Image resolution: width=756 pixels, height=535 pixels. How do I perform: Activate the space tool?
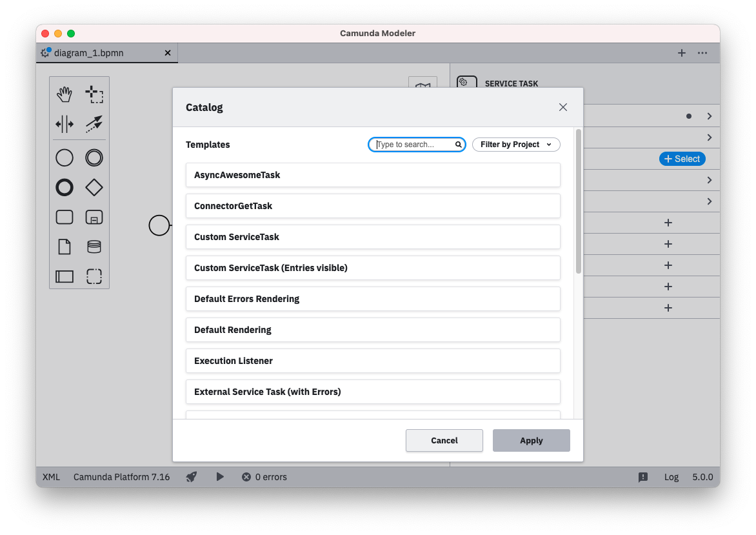pos(65,124)
